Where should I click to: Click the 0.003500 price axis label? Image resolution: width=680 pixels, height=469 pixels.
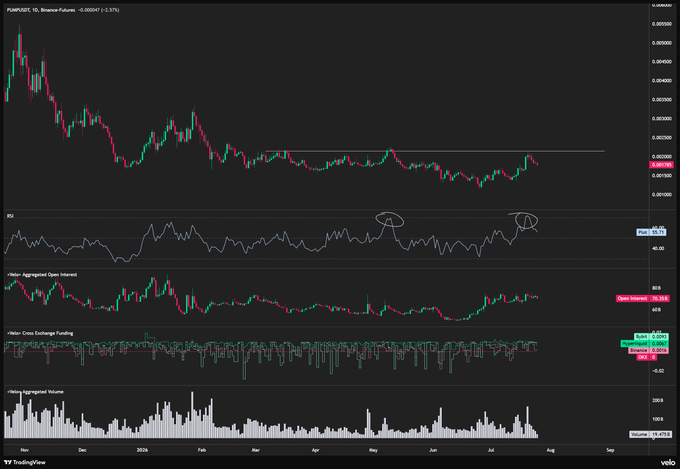662,100
